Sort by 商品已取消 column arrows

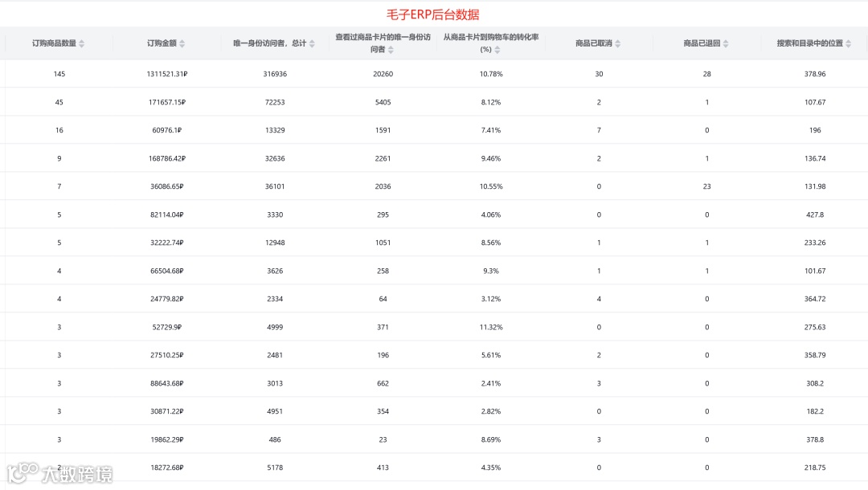pos(618,43)
